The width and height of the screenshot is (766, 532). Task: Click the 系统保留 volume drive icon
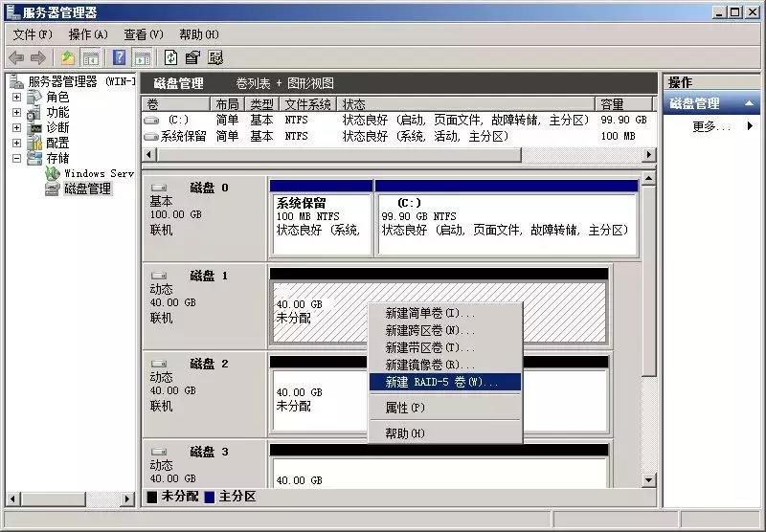[151, 136]
